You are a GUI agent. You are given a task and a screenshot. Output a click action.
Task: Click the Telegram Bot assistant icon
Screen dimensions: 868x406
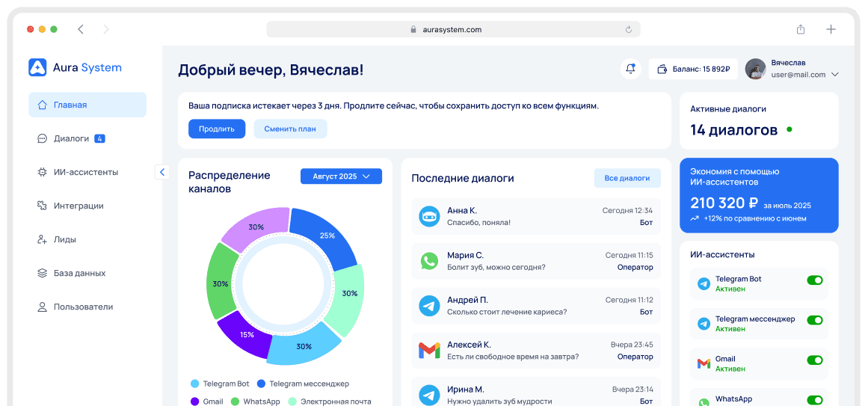click(x=704, y=284)
